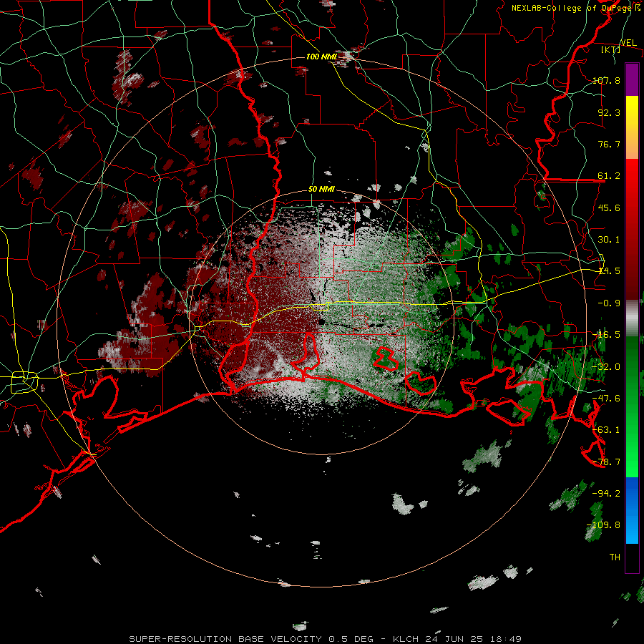Click the -47.6 value on velocity scale
Image resolution: width=644 pixels, height=644 pixels.
[x=606, y=399]
